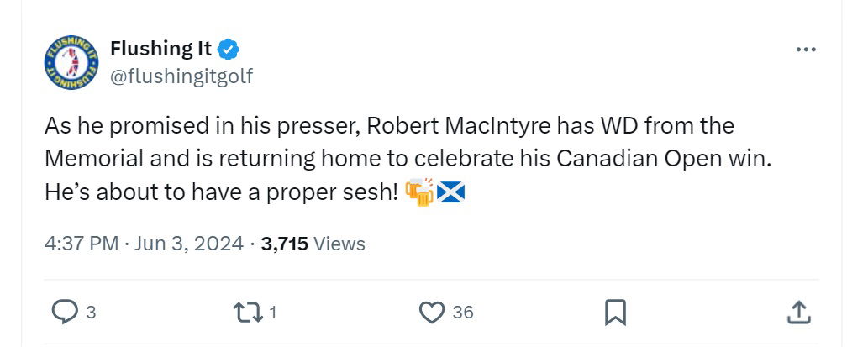Click the reply speech bubble icon

pyautogui.click(x=65, y=313)
